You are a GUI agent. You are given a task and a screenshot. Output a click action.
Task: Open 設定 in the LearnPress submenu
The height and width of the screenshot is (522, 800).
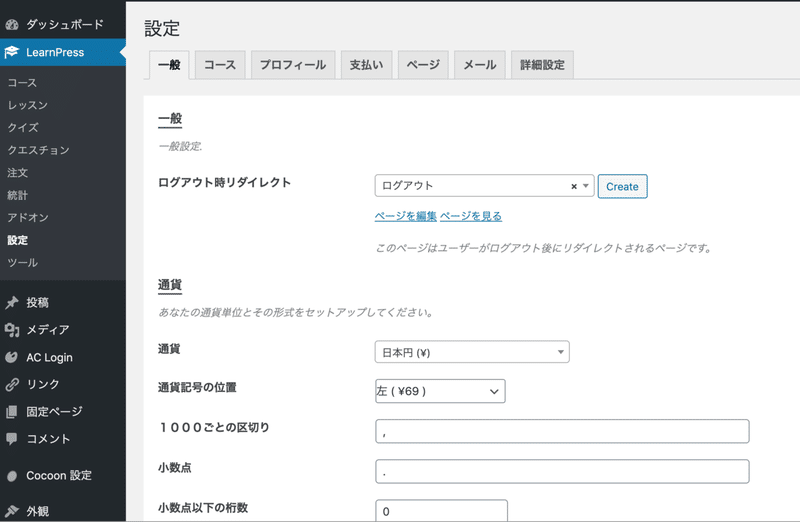[17, 240]
